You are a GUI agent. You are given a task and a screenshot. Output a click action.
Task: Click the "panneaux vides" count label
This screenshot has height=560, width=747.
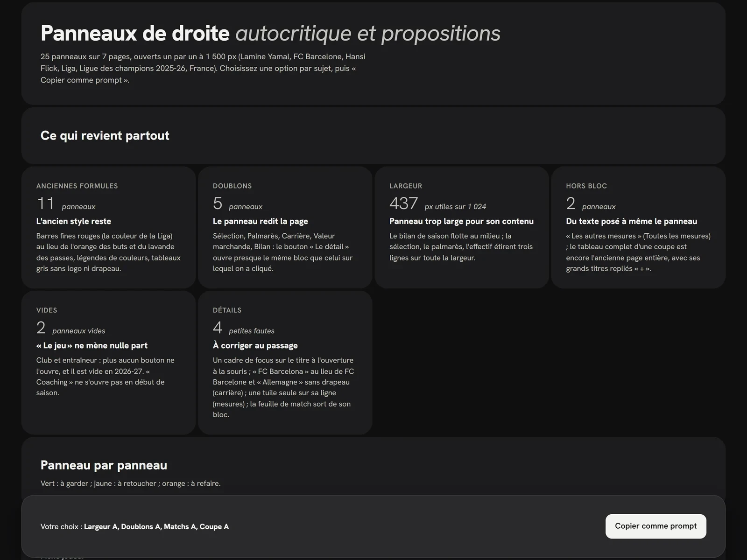(79, 331)
